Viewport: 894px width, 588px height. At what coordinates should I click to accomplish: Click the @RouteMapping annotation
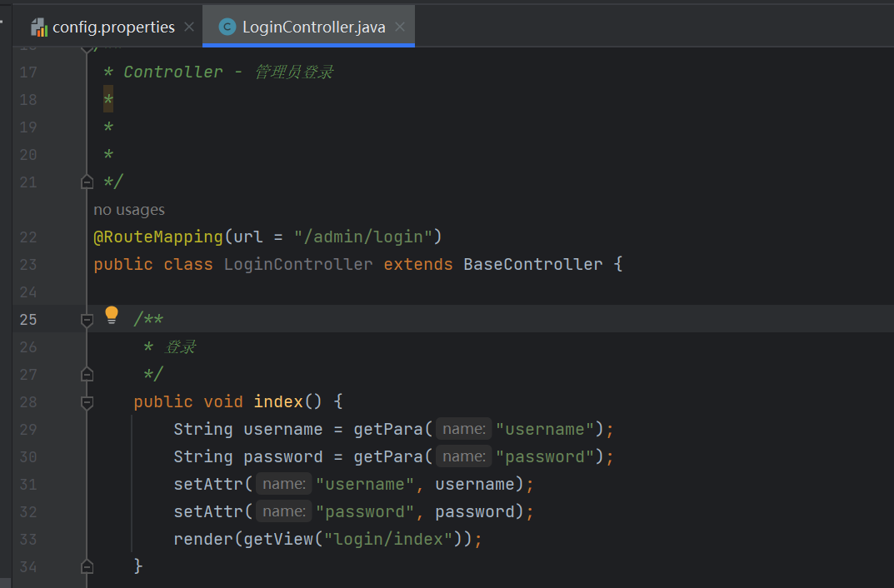click(158, 237)
